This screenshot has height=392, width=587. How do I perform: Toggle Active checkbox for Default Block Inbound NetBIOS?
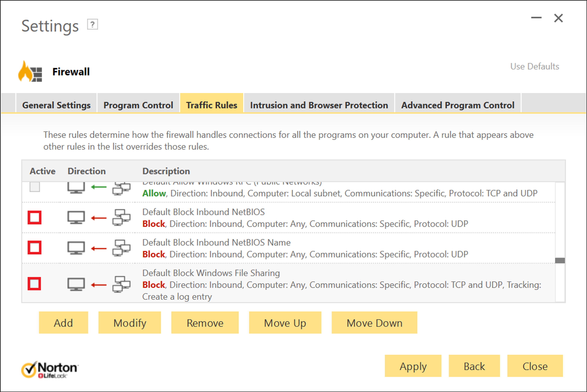pyautogui.click(x=35, y=217)
